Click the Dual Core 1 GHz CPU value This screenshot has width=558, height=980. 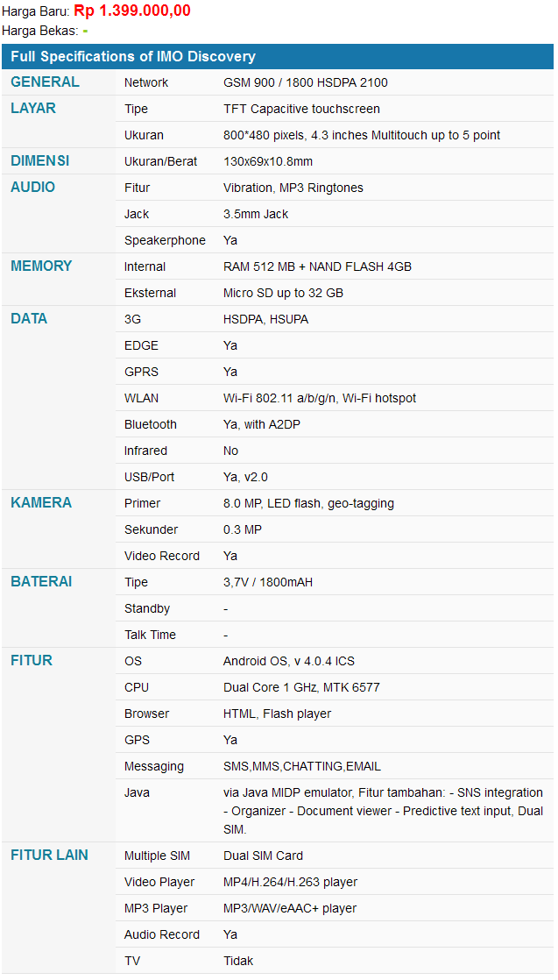coord(301,687)
